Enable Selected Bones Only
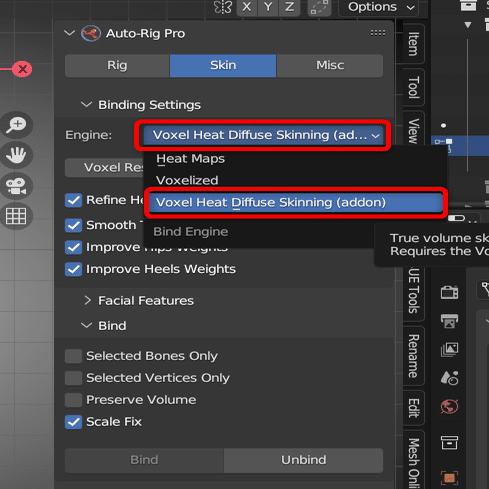The width and height of the screenshot is (489, 489). [x=73, y=356]
